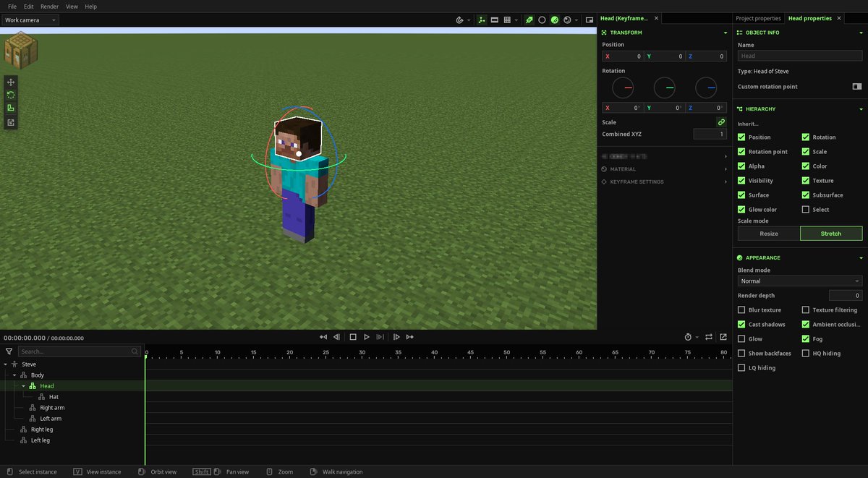The width and height of the screenshot is (868, 478).
Task: Enable the Glow checkbox
Action: [x=741, y=339]
